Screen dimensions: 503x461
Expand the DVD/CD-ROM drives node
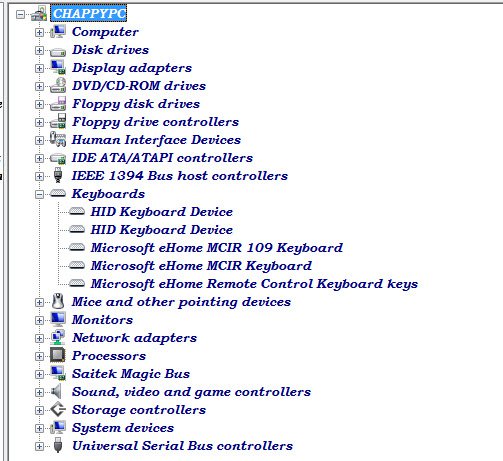tap(39, 86)
